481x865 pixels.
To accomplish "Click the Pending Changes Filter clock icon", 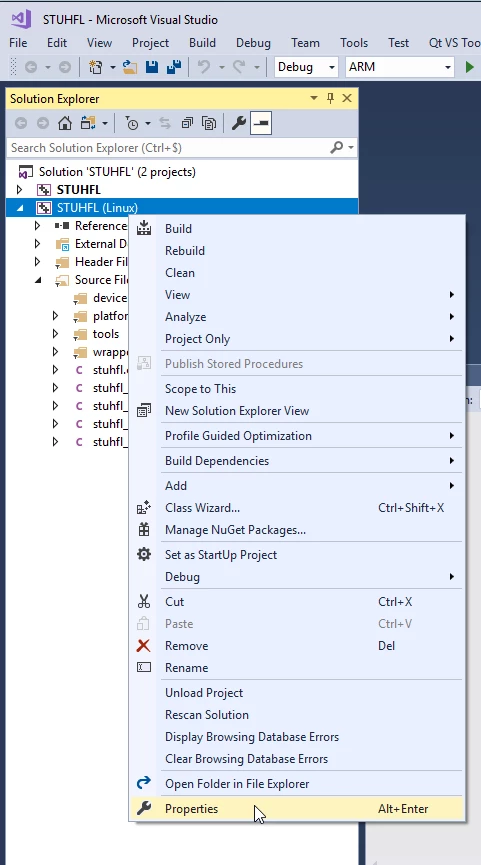I will [132, 123].
